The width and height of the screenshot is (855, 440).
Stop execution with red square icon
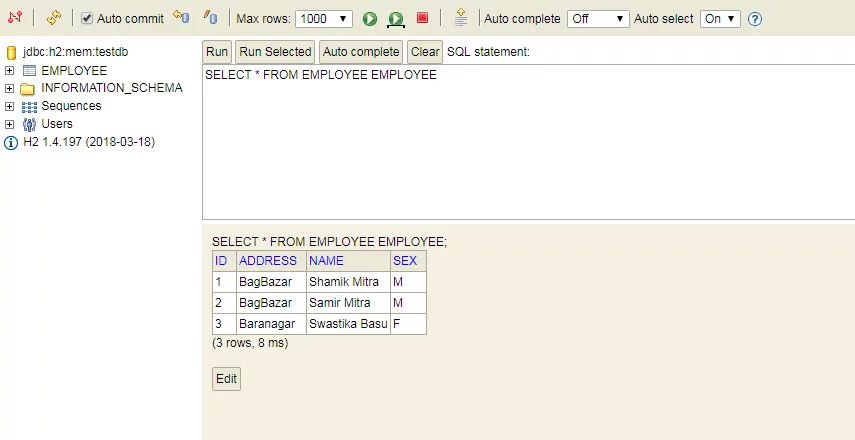(x=422, y=18)
